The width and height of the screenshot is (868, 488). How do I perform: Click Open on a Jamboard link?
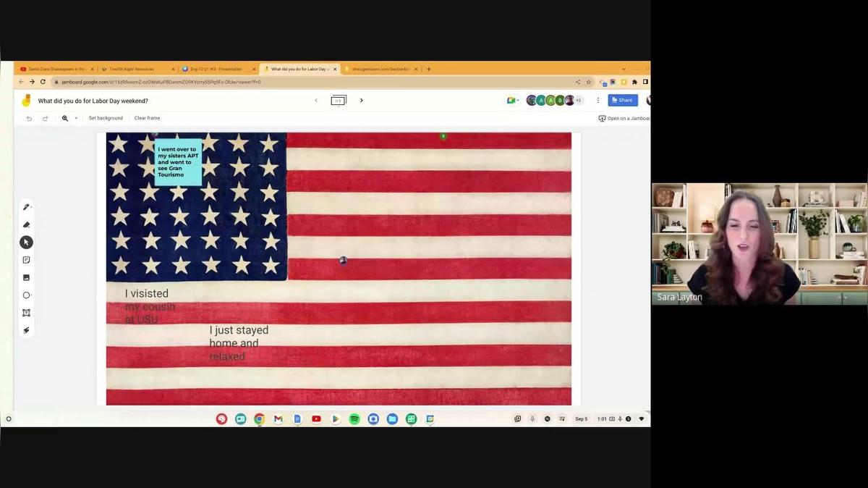pos(624,118)
